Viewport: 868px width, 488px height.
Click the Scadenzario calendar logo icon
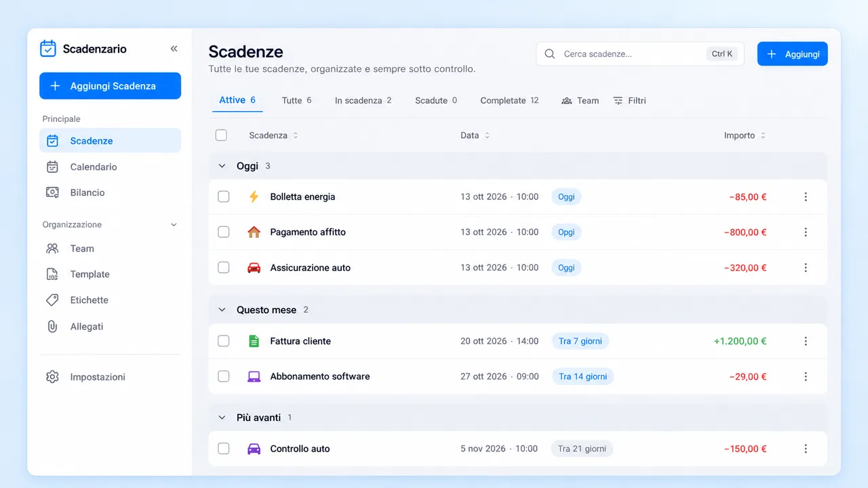point(48,48)
